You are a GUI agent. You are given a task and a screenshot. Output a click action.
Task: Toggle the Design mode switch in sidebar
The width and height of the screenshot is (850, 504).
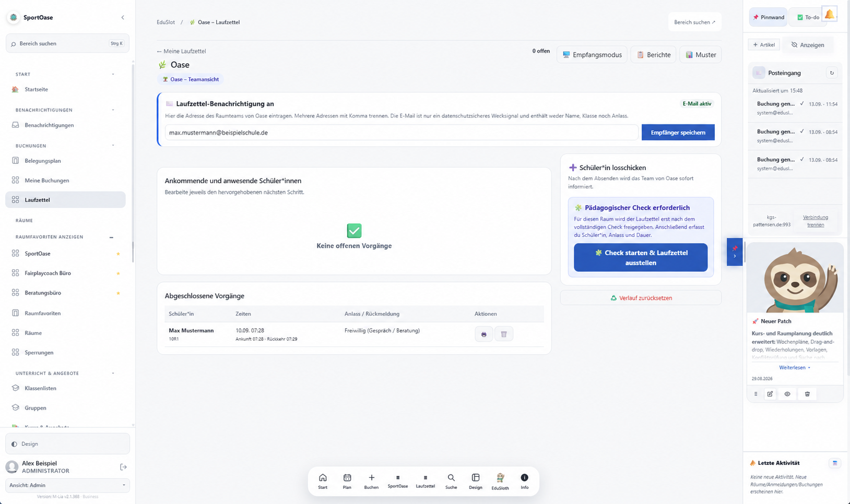point(67,444)
